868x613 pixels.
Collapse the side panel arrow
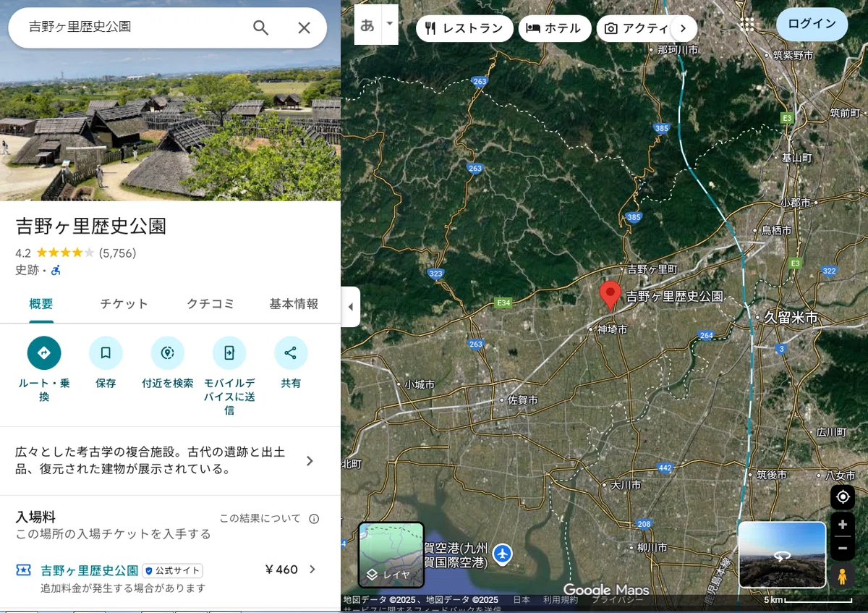click(351, 307)
